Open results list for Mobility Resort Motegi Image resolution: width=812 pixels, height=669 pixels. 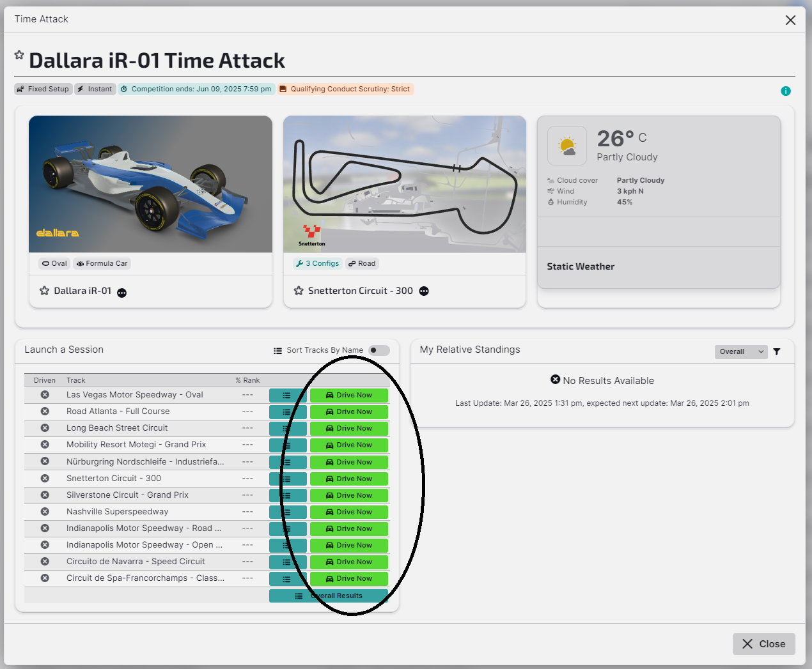coord(288,445)
